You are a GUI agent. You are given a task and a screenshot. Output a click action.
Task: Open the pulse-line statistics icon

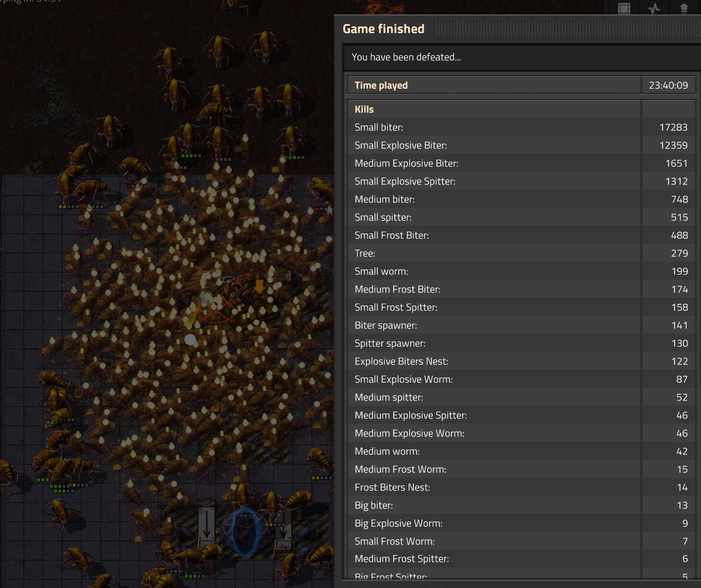coord(654,8)
